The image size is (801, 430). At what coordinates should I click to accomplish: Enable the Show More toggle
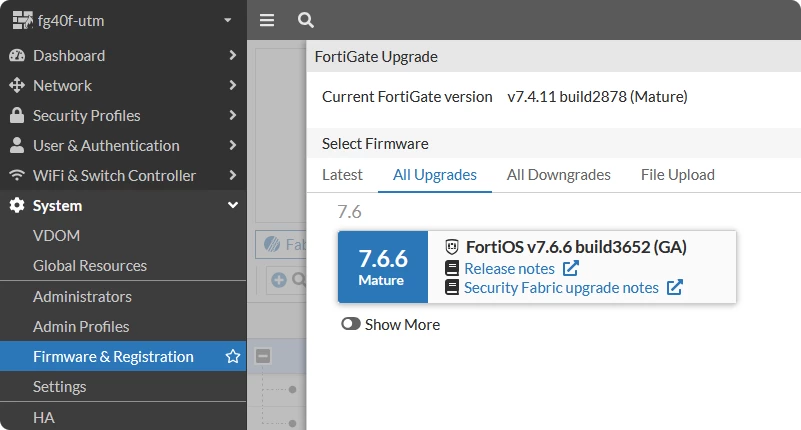pyautogui.click(x=351, y=324)
